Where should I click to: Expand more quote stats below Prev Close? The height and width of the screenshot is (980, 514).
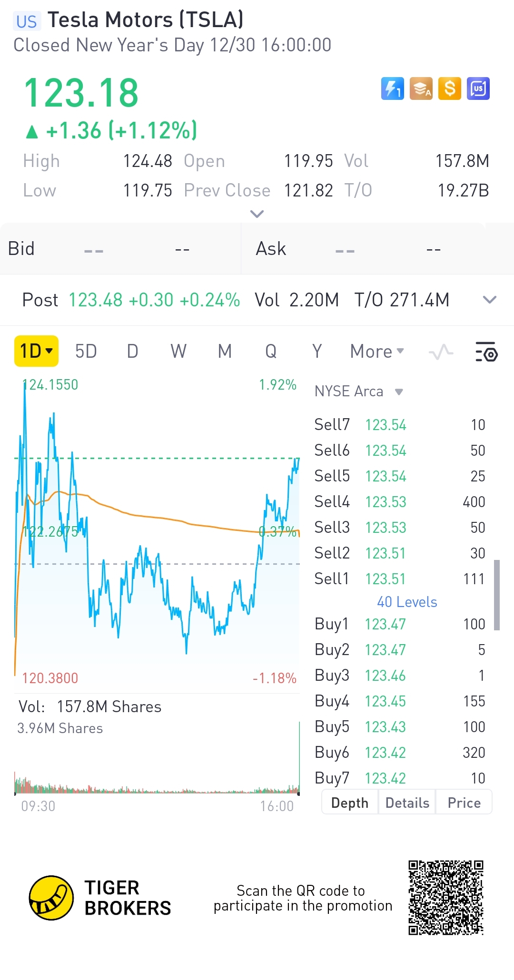[257, 214]
